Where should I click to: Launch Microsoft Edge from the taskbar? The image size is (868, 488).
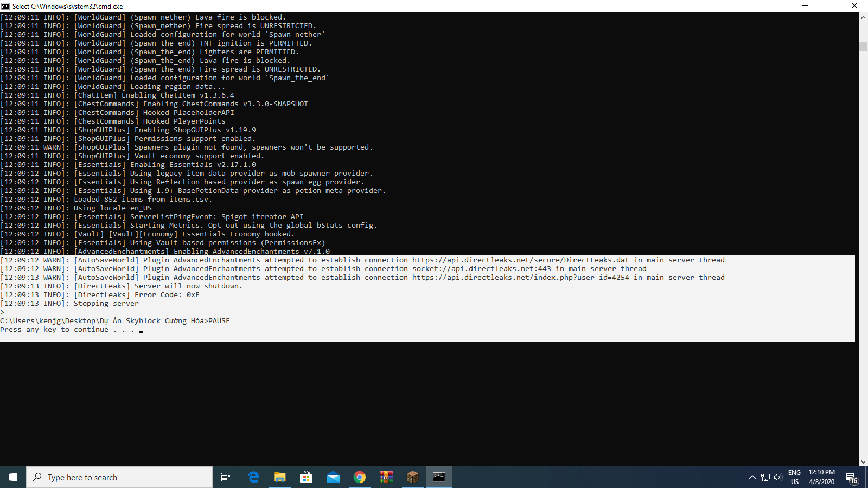(x=253, y=477)
